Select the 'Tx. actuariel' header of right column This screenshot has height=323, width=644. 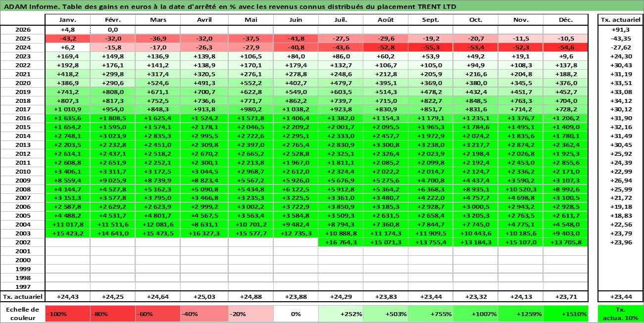tap(621, 20)
